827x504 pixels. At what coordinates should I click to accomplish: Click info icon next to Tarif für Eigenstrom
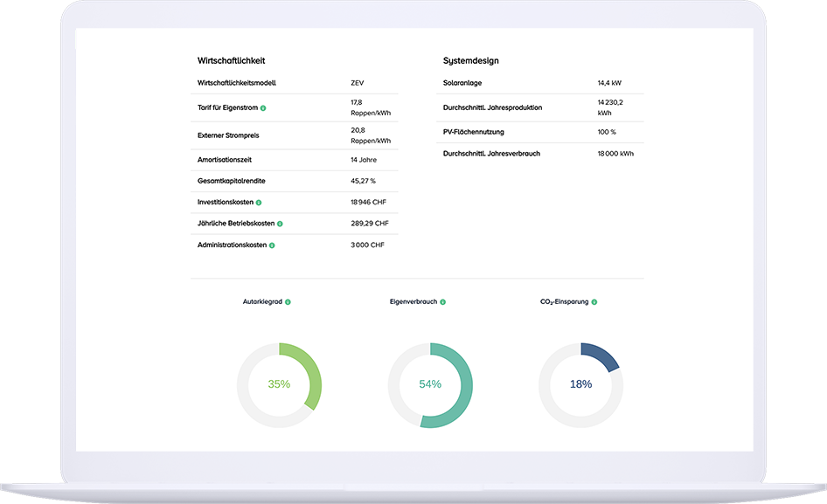tap(263, 108)
